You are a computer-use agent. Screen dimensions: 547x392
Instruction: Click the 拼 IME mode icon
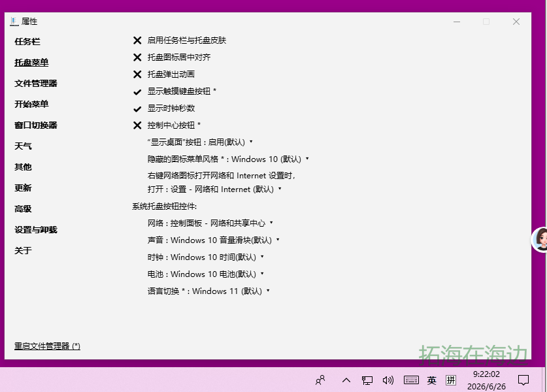(x=451, y=380)
